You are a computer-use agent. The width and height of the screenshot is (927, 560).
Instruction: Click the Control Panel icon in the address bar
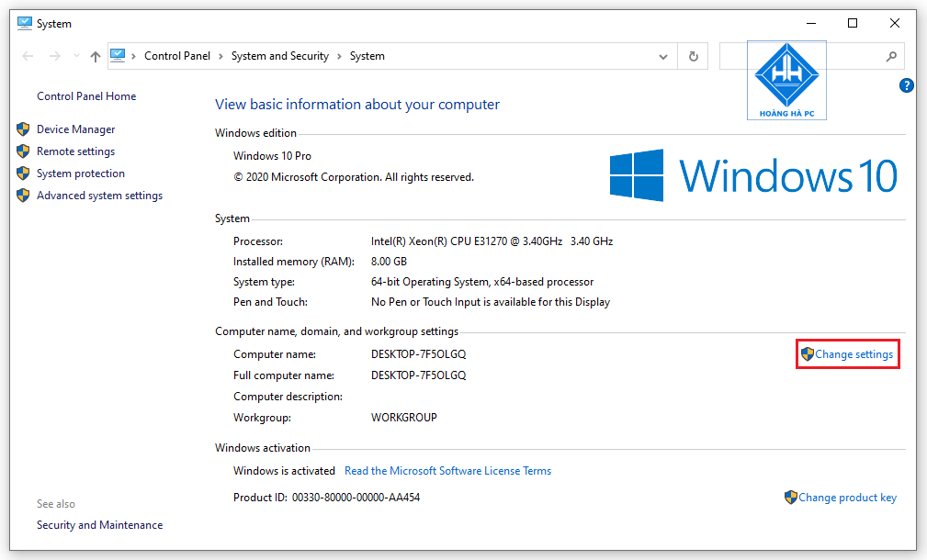tap(119, 56)
